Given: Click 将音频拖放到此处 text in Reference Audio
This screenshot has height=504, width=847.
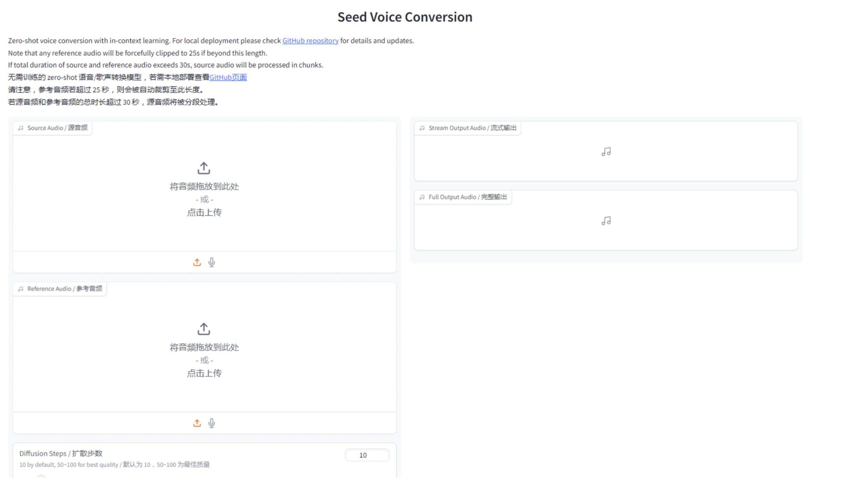Looking at the screenshot, I should point(204,347).
